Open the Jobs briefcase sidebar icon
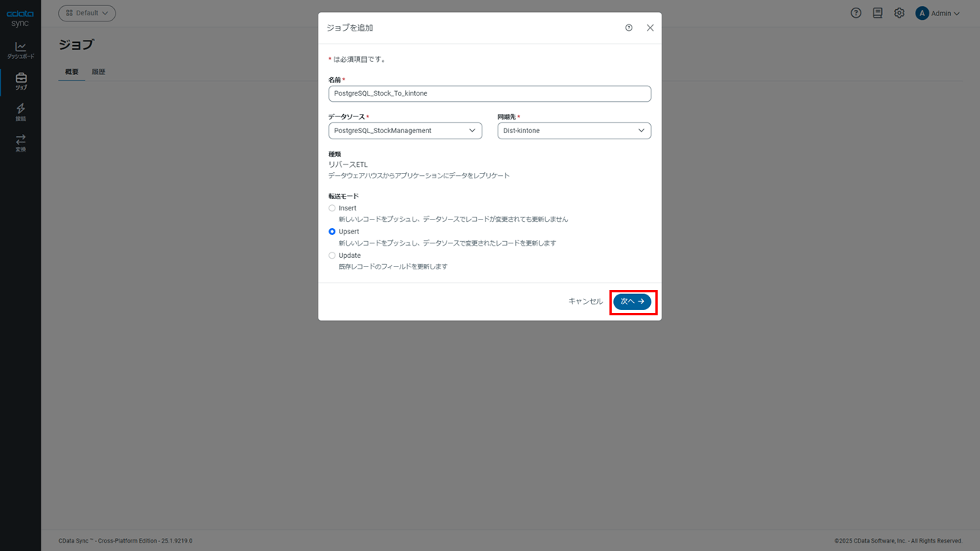980x551 pixels. [x=21, y=81]
